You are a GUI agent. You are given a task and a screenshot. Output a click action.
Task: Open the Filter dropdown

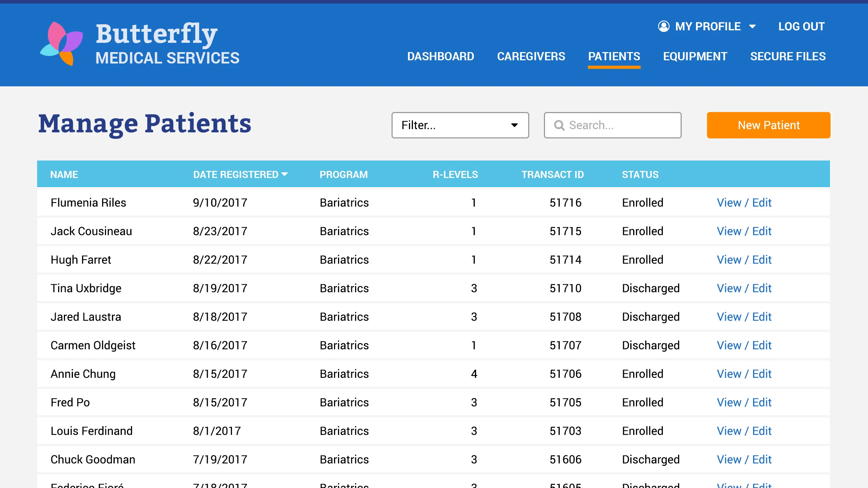pos(460,125)
